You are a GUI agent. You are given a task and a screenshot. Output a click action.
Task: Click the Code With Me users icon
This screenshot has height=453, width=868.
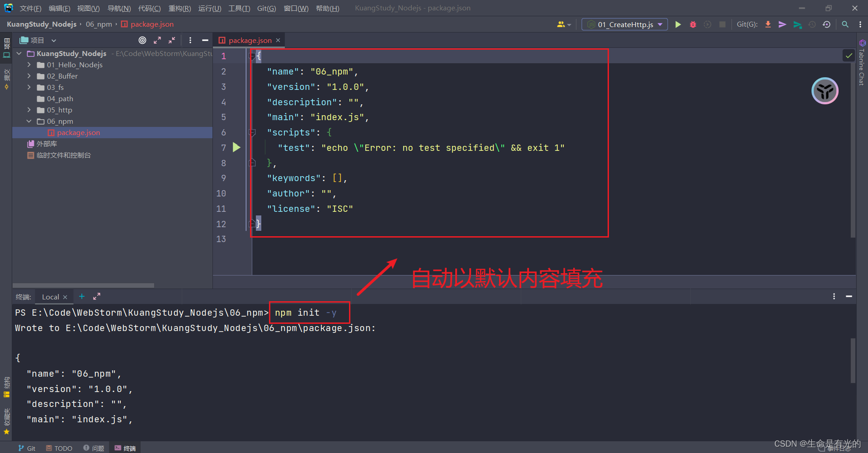coord(564,24)
